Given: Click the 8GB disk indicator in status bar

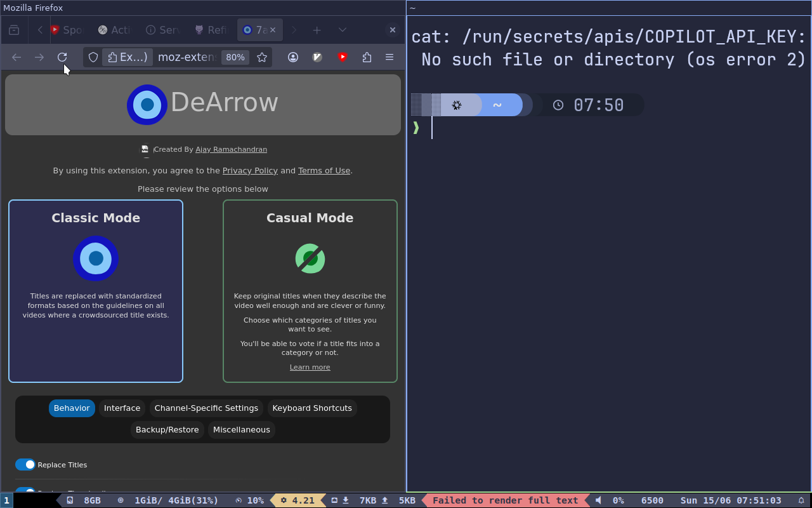Looking at the screenshot, I should click(84, 500).
